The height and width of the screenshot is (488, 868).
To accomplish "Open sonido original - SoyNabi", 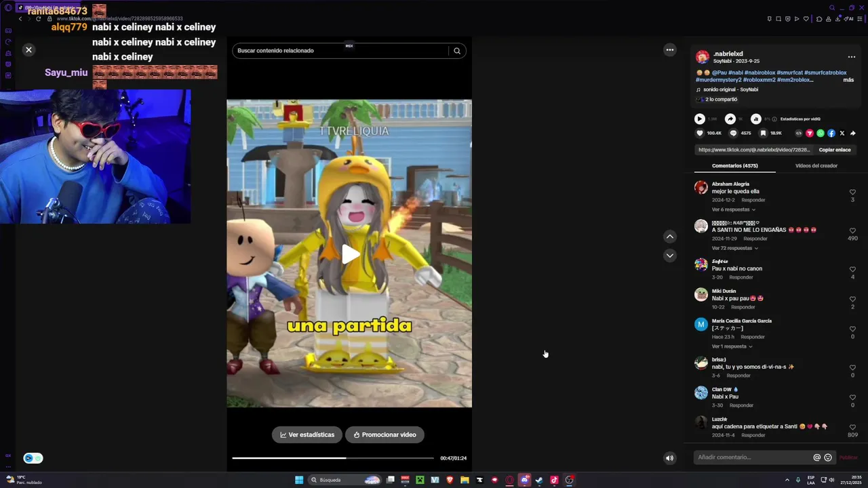I will pyautogui.click(x=730, y=89).
